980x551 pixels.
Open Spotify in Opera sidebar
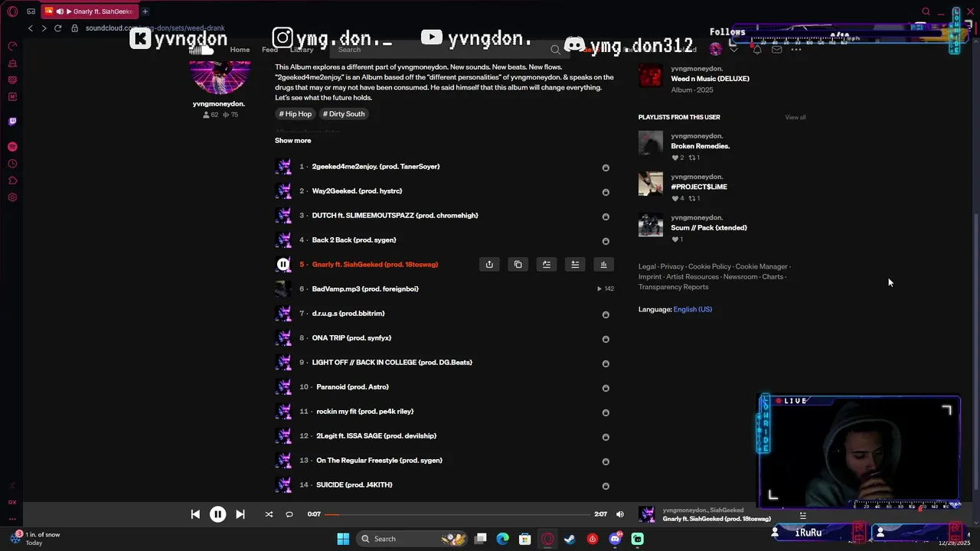(12, 146)
